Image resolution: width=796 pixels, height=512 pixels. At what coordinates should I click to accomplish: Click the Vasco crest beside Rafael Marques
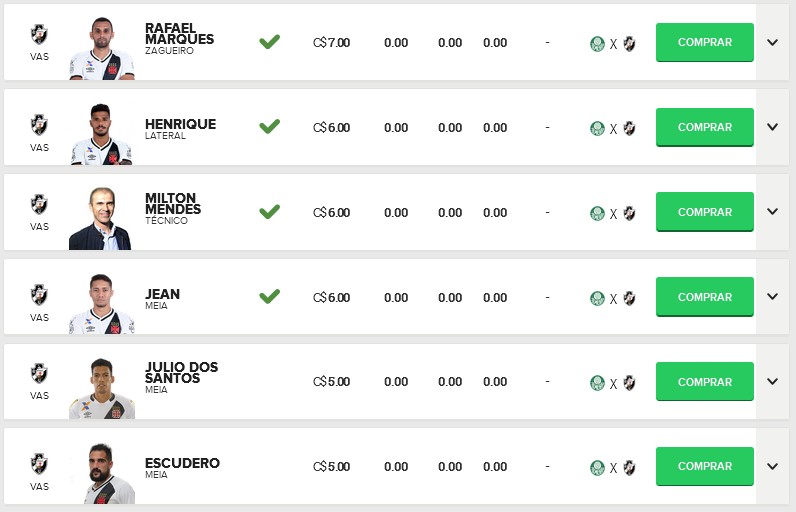(x=39, y=34)
